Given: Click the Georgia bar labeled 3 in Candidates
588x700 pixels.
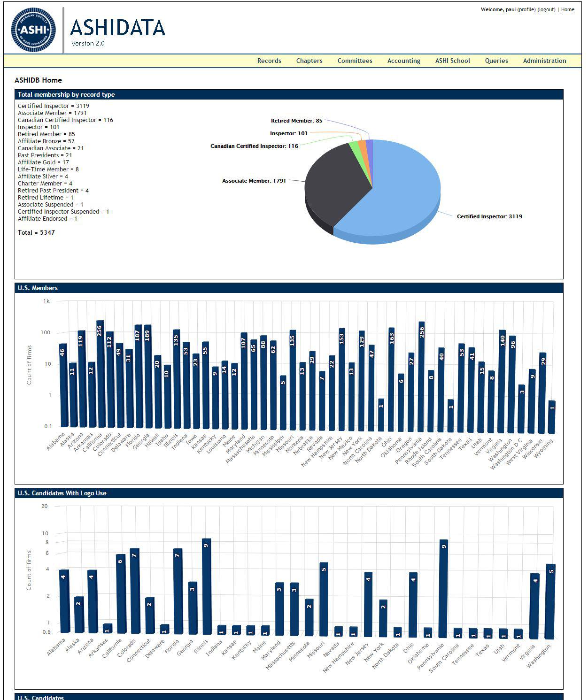Looking at the screenshot, I should tap(192, 608).
